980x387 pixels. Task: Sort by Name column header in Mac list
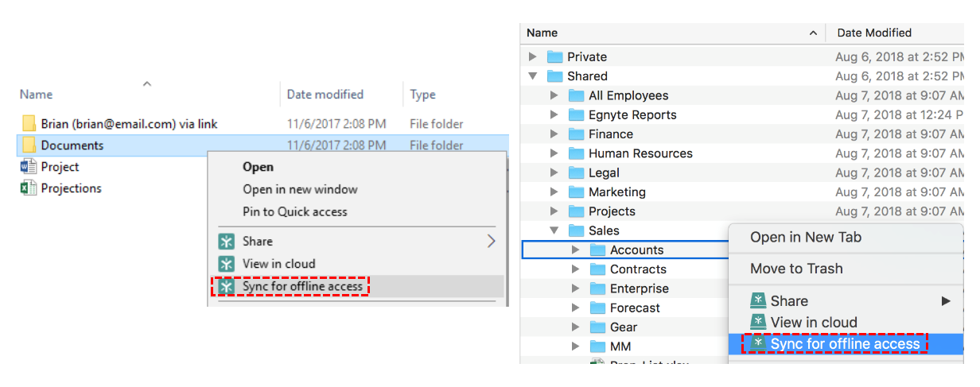542,33
